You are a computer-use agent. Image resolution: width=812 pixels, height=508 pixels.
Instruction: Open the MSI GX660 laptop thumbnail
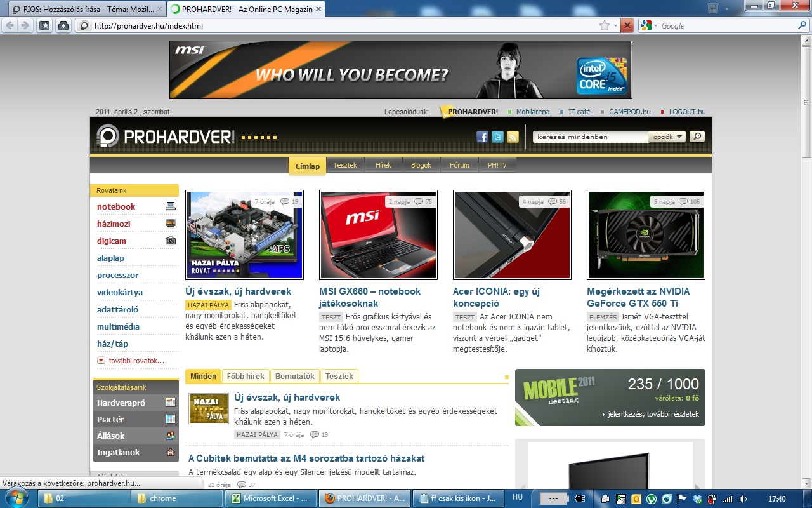coord(378,235)
